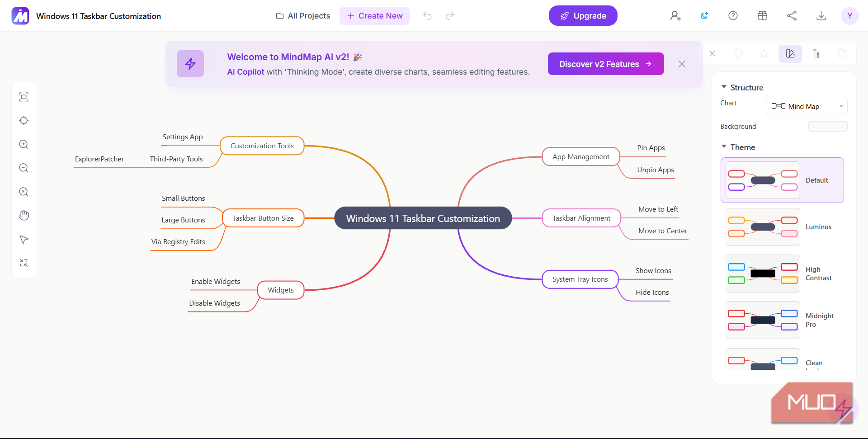Screen dimensions: 868x439
Task: Select the System Tray Icons node
Action: (x=580, y=279)
